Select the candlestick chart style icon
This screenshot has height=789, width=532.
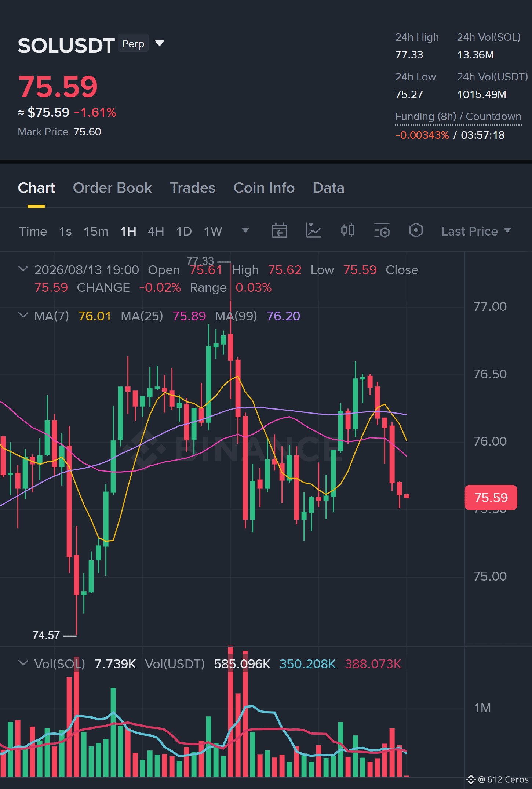tap(347, 230)
